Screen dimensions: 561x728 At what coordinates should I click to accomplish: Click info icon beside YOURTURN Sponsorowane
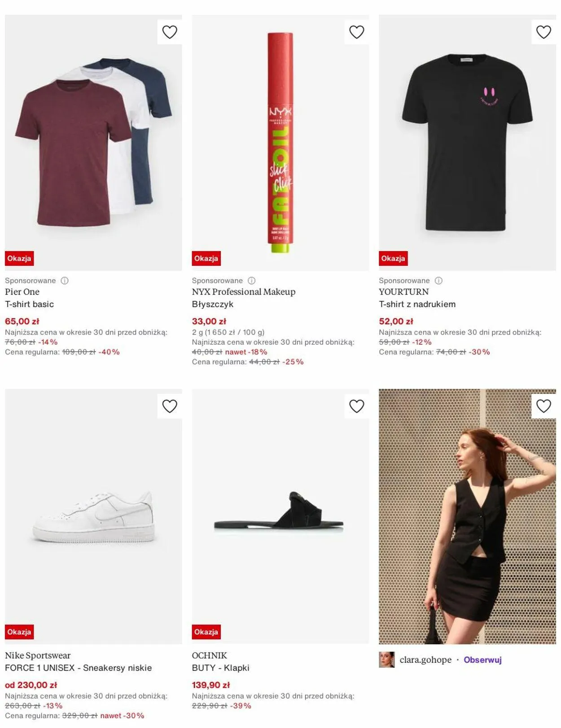pos(438,281)
